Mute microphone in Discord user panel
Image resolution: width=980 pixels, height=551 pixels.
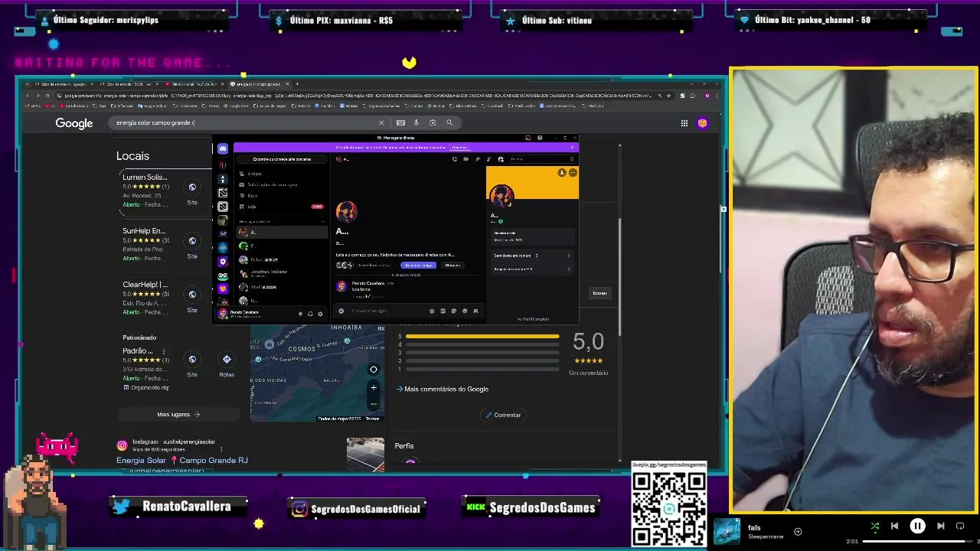[300, 314]
